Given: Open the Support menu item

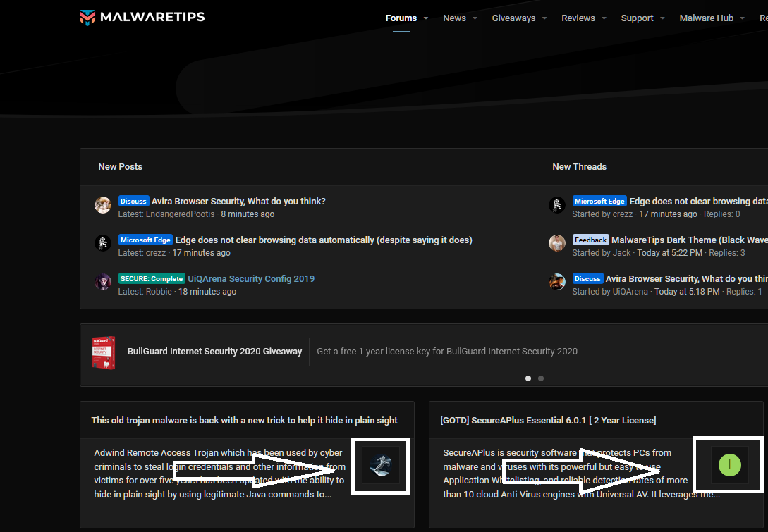Looking at the screenshot, I should click(x=637, y=18).
